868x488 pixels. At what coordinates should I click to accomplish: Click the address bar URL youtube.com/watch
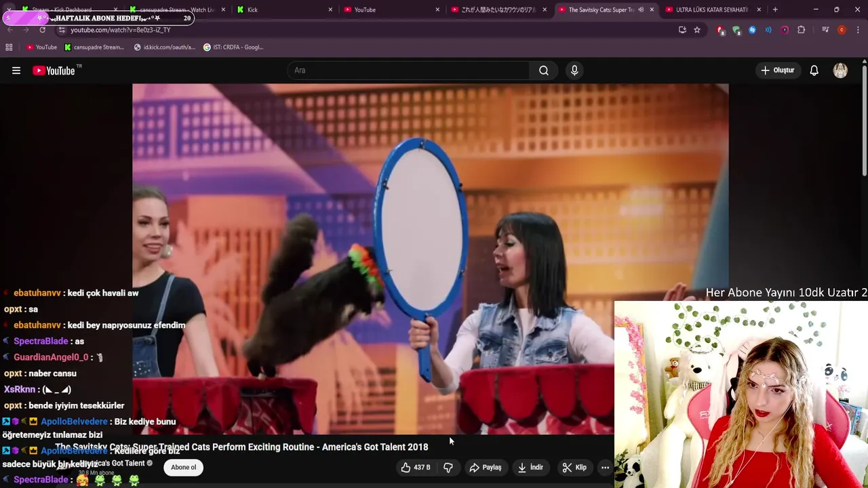pos(121,30)
